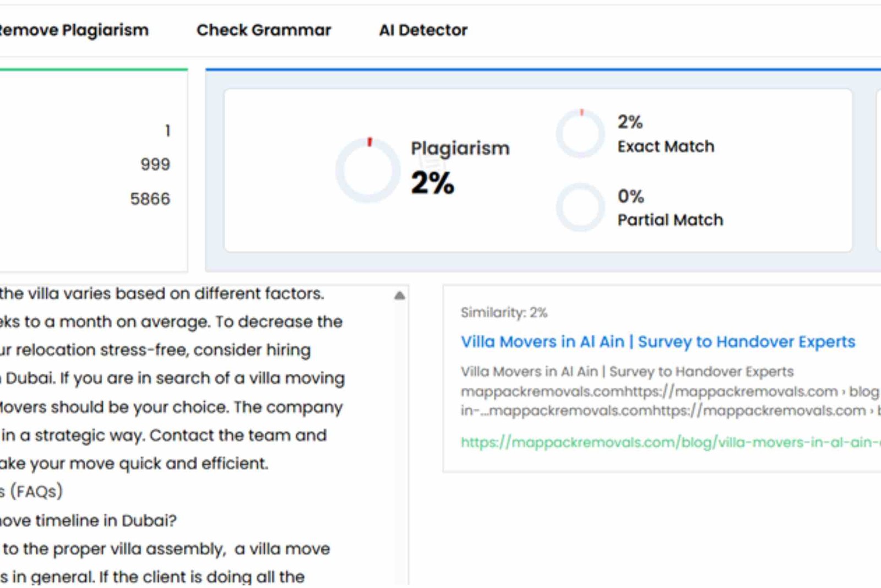Switch to the Check Grammar tab
The image size is (881, 588).
[x=264, y=30]
